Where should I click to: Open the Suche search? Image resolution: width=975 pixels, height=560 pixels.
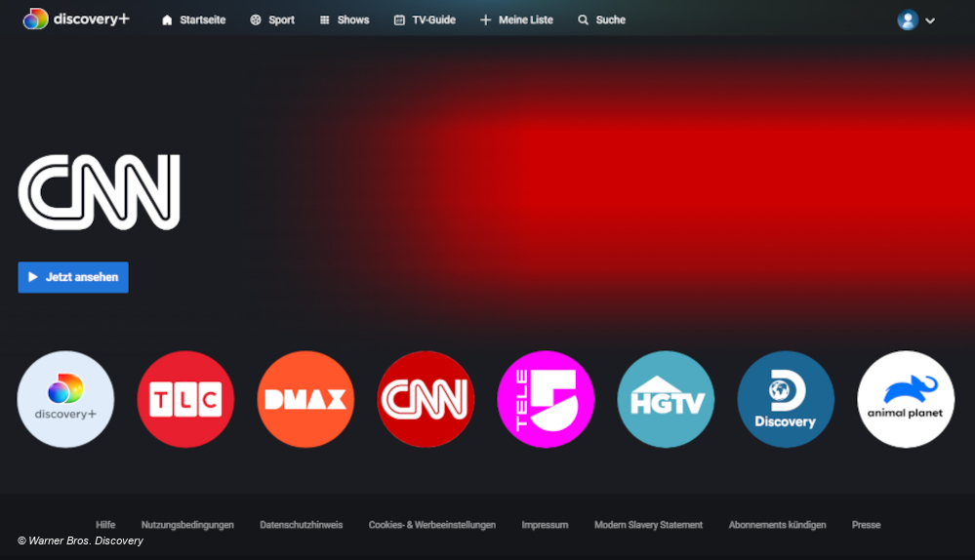click(x=601, y=20)
